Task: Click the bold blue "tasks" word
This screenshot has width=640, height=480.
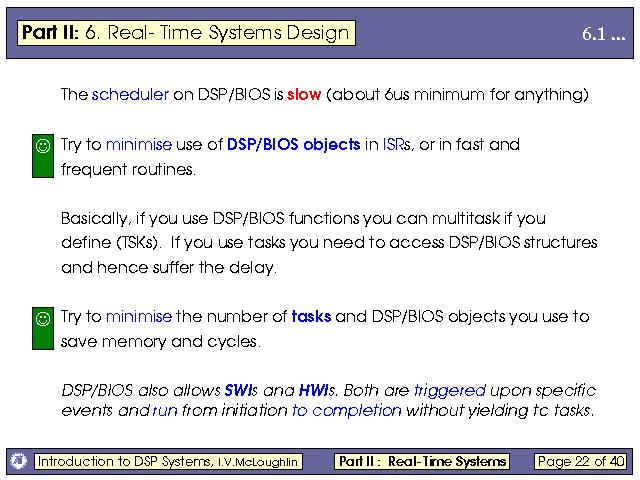Action: [x=311, y=317]
